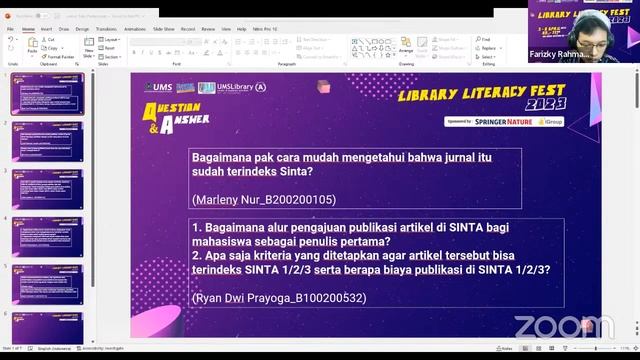The width and height of the screenshot is (640, 360).
Task: Switch to the Slide Show tab
Action: (x=164, y=29)
